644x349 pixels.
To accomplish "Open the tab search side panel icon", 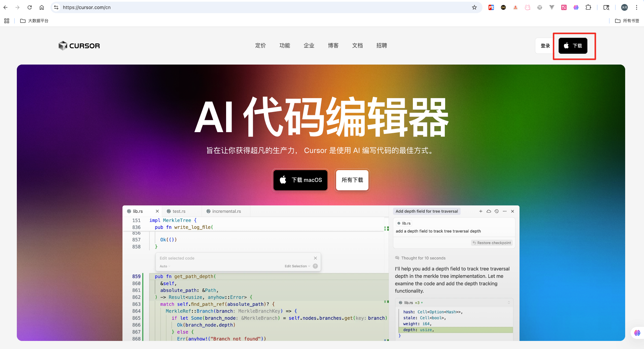I will [x=606, y=7].
